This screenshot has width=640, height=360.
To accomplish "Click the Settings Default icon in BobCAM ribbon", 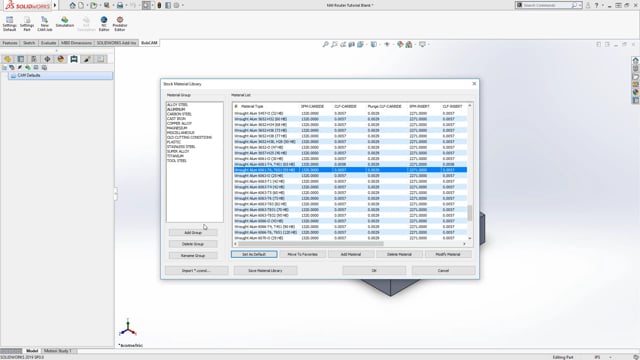I will click(x=9, y=24).
